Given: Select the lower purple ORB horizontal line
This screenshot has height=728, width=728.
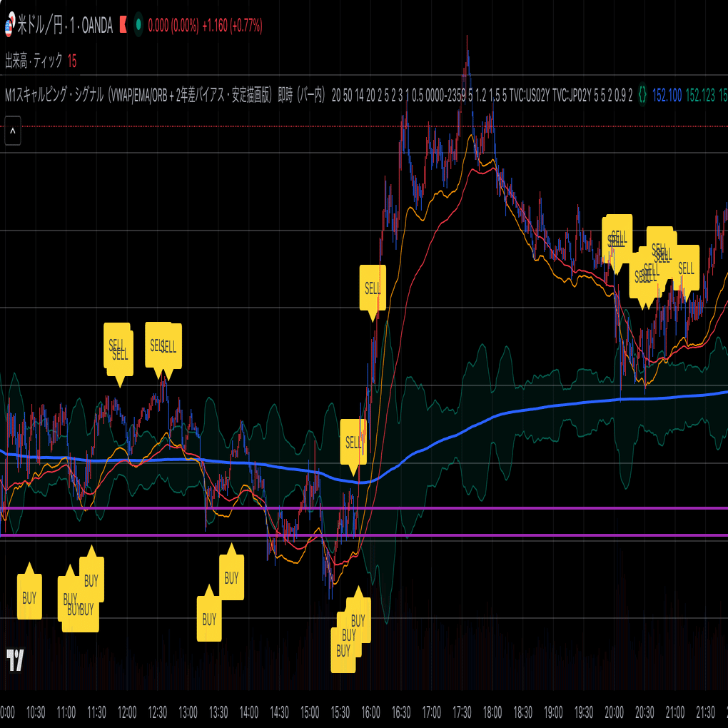Looking at the screenshot, I should pos(364,535).
